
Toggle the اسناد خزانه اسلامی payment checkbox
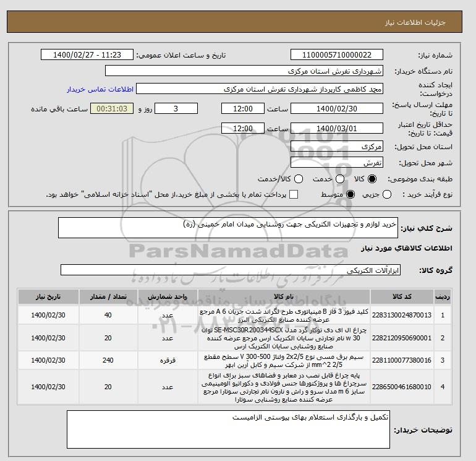pyautogui.click(x=294, y=194)
